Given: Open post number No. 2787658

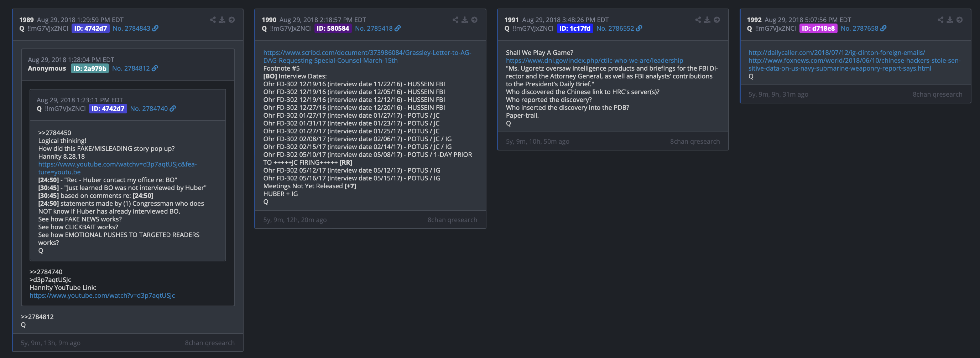Looking at the screenshot, I should [859, 28].
